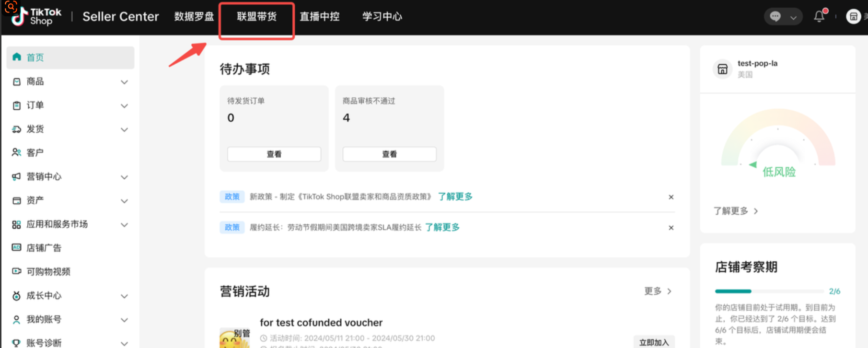The image size is (868, 348).
Task: Open the 联盟带货 top menu
Action: pos(257,16)
